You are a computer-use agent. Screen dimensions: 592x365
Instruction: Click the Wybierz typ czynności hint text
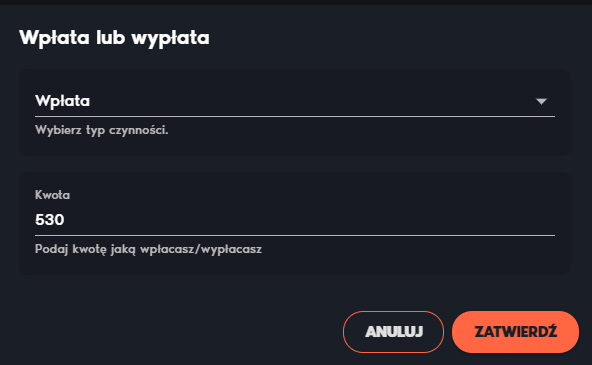102,130
